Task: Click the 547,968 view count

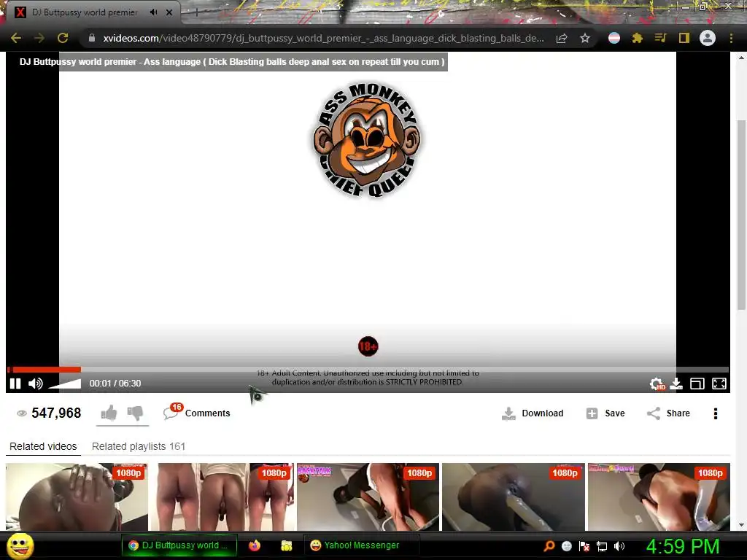Action: 56,413
